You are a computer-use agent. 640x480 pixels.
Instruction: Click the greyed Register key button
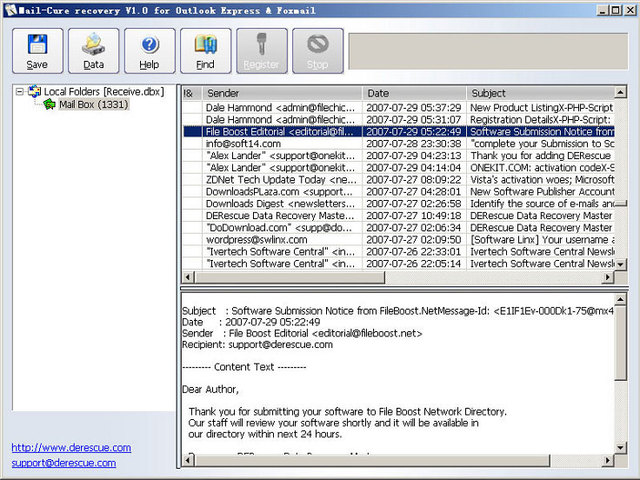click(262, 51)
